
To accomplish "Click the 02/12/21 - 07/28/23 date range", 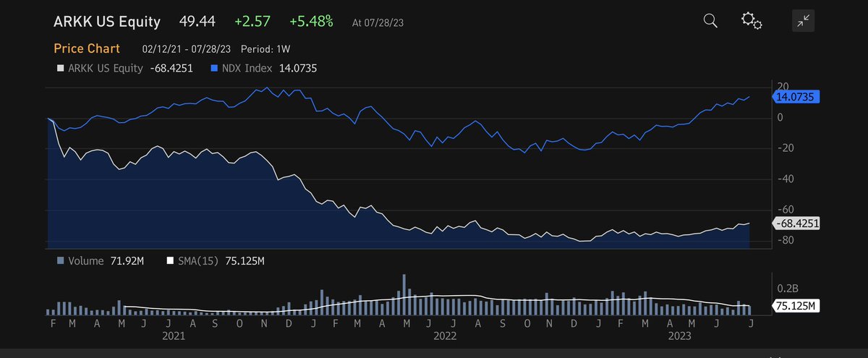I will coord(187,49).
